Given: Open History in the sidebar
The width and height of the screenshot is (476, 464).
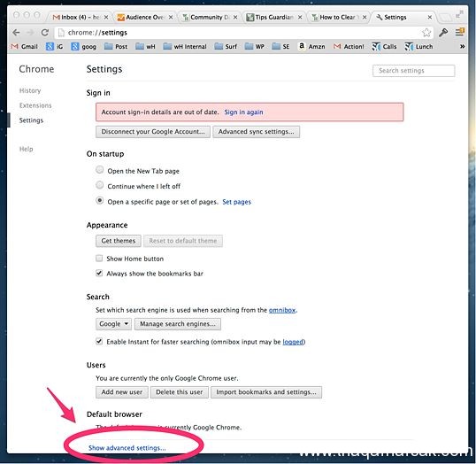Looking at the screenshot, I should click(30, 90).
